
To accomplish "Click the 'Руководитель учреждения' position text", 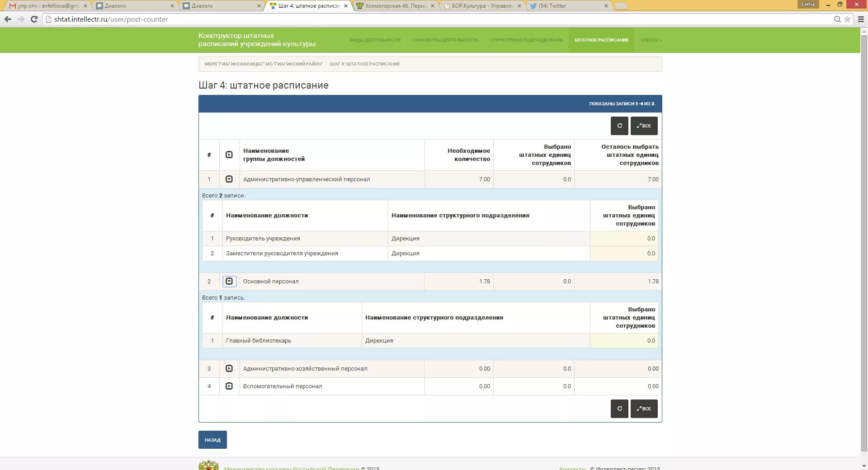I will pos(263,239).
